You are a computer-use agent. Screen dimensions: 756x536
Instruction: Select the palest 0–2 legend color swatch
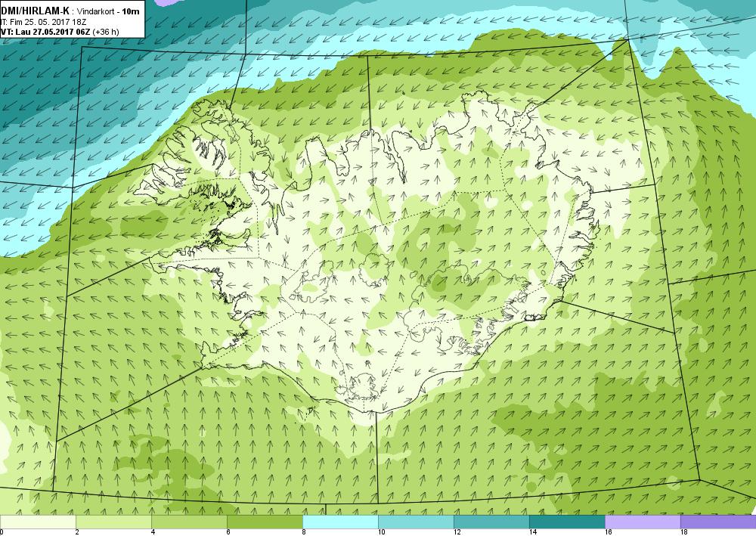[x=38, y=522]
